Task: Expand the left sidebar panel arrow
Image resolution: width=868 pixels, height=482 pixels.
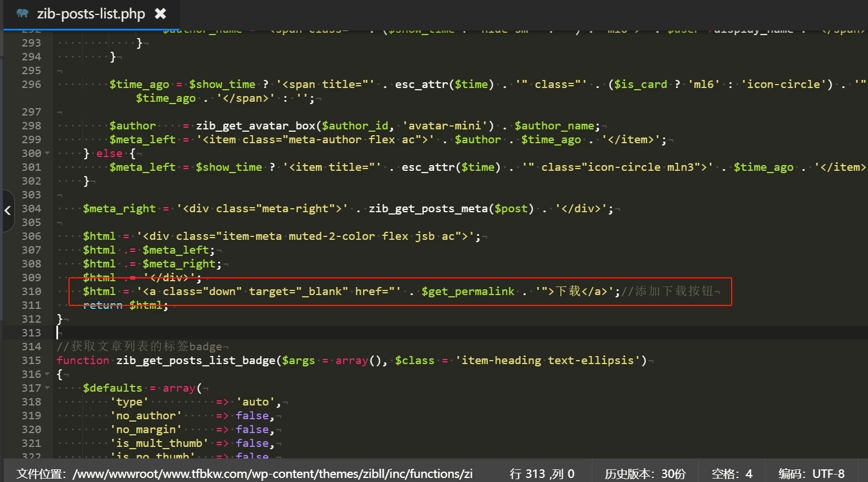Action: 7,211
